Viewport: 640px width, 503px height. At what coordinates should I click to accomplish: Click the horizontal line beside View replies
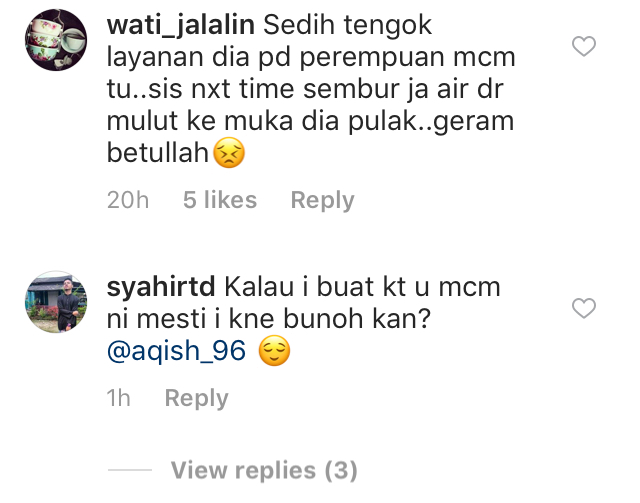[130, 470]
